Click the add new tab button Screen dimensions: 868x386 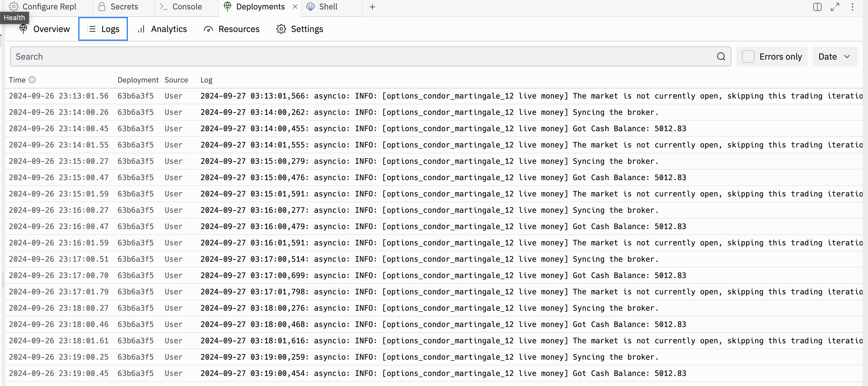(372, 7)
